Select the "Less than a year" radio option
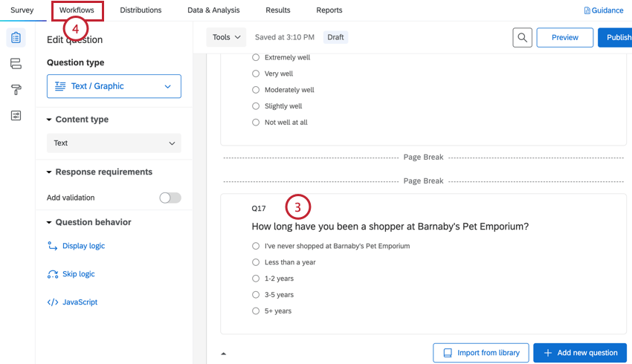The width and height of the screenshot is (632, 364). coord(256,262)
